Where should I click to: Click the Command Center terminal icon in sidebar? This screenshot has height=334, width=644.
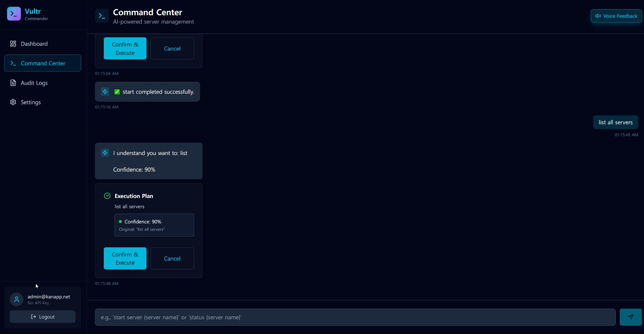point(13,63)
